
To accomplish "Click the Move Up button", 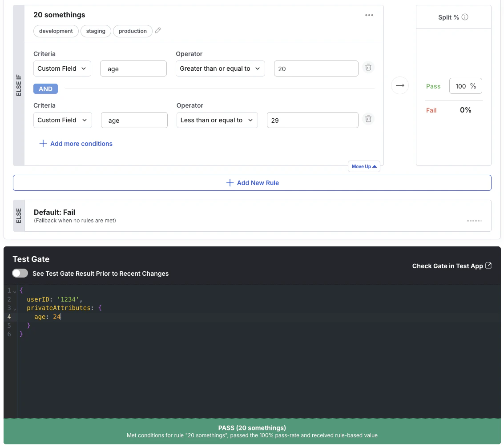I will (364, 166).
